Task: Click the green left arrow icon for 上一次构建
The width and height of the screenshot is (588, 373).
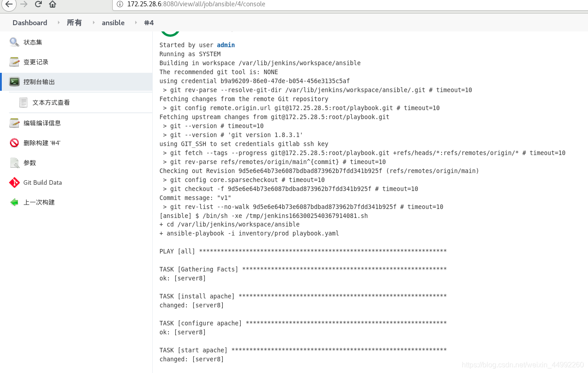Action: [x=14, y=202]
